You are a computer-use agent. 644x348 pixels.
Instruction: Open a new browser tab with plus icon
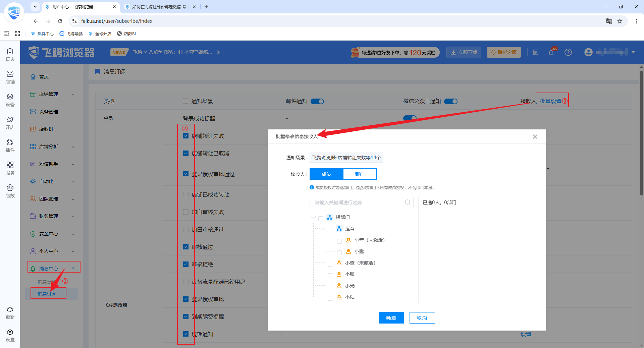206,7
